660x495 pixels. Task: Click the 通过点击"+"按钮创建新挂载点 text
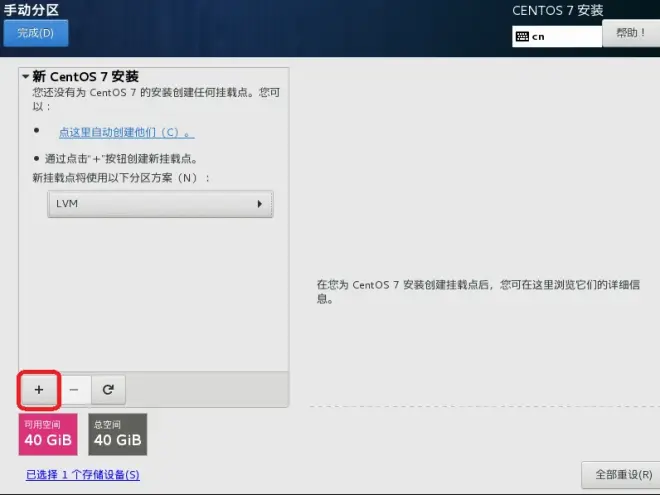(121, 159)
